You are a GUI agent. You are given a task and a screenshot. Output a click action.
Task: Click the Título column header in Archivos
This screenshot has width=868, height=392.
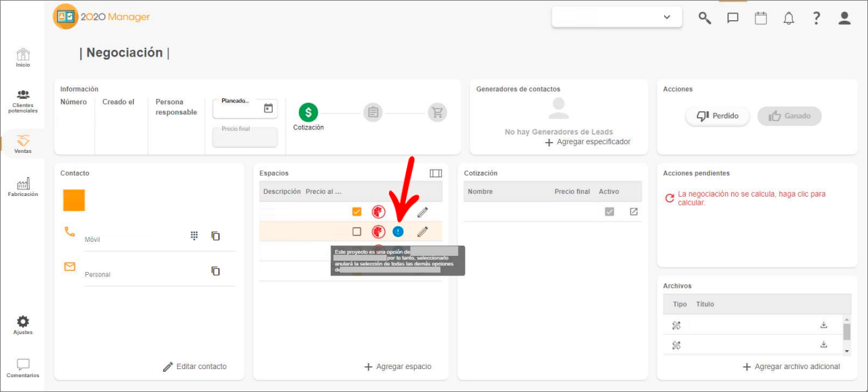(705, 304)
